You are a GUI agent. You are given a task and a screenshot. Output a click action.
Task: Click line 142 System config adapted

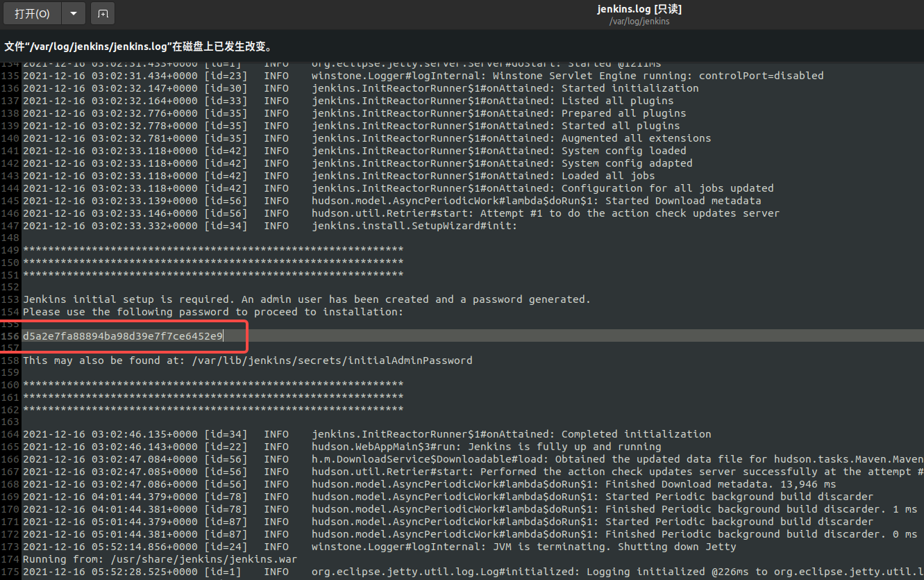pyautogui.click(x=358, y=163)
